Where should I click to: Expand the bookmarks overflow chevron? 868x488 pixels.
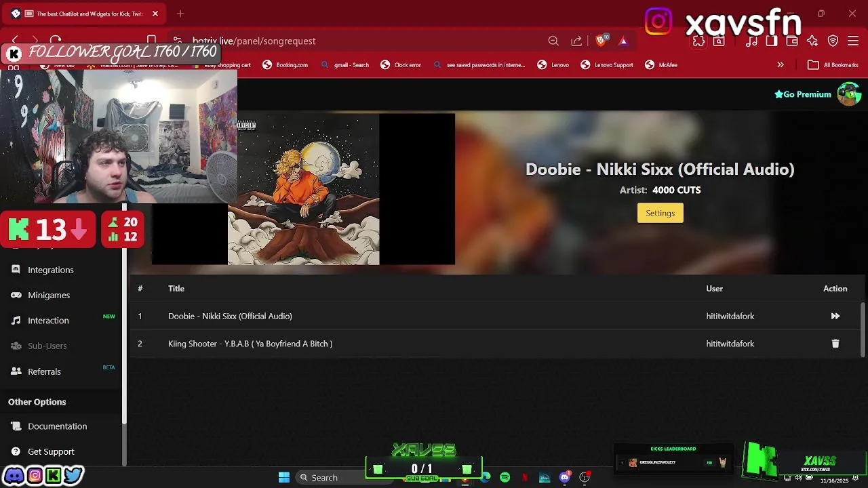pos(781,65)
